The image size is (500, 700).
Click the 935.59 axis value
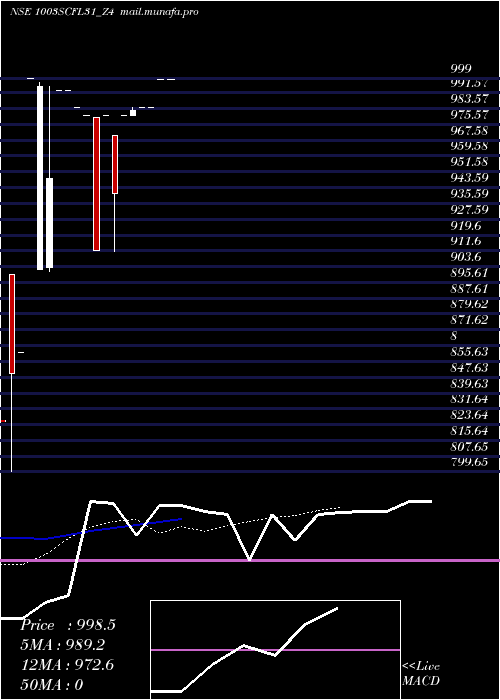[x=469, y=193]
